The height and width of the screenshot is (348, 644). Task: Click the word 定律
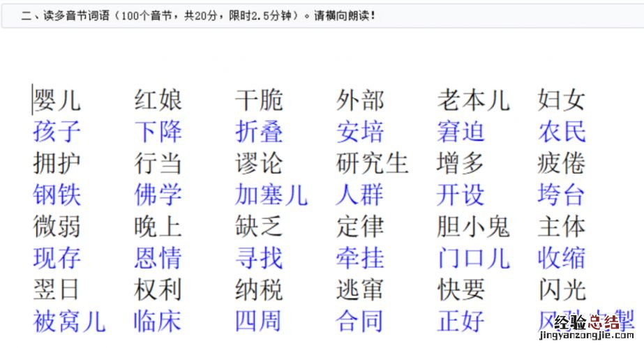coord(360,226)
